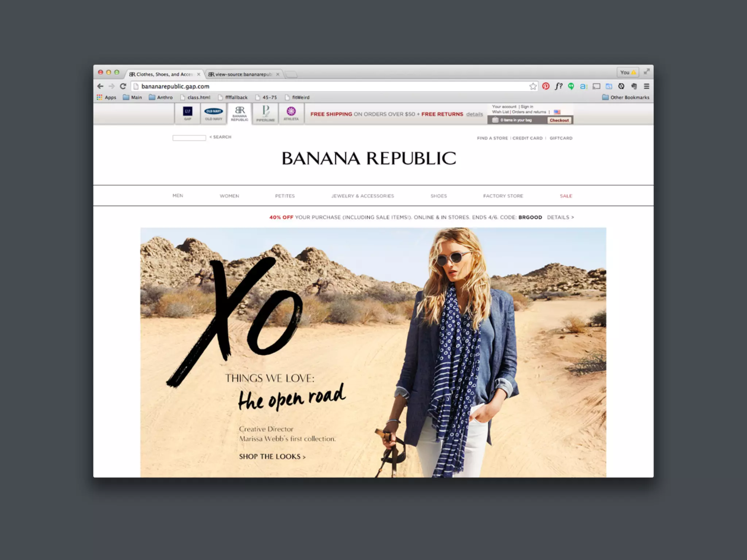Image resolution: width=747 pixels, height=560 pixels.
Task: Click the Google Cast extension icon
Action: 596,86
